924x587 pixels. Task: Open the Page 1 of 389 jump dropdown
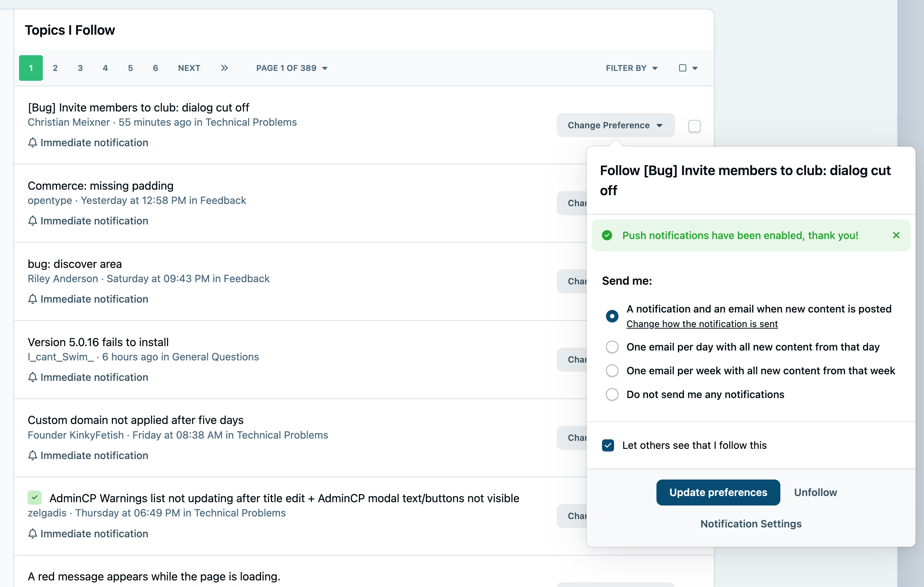(292, 68)
